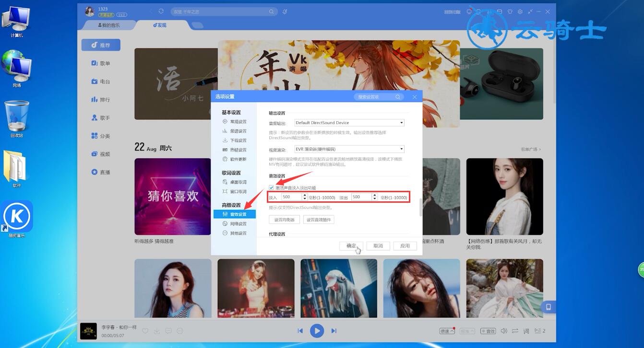Image resolution: width=644 pixels, height=348 pixels.
Task: Skip to the previous track
Action: 300,331
